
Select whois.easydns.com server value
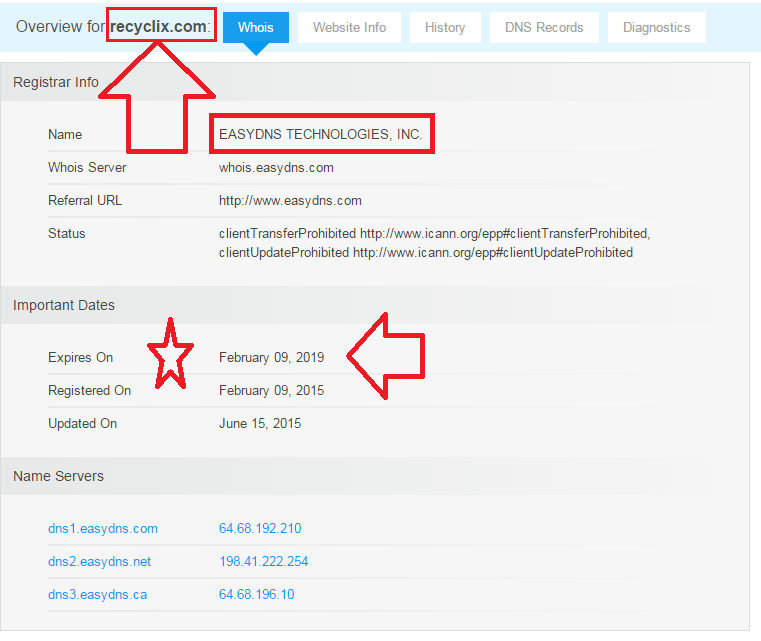(276, 167)
